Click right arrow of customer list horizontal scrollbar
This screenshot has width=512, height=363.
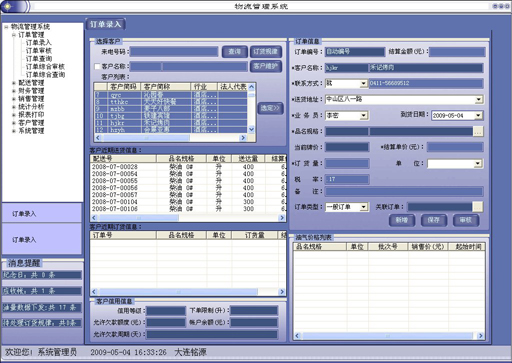(x=243, y=137)
